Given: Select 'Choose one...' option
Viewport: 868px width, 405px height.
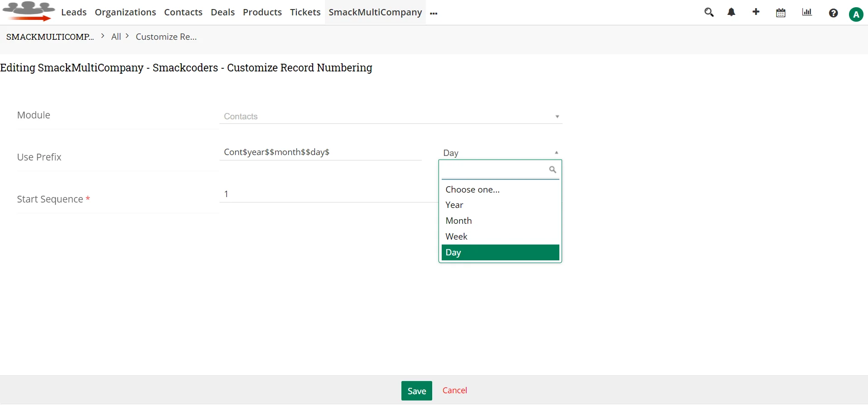Looking at the screenshot, I should pos(501,189).
